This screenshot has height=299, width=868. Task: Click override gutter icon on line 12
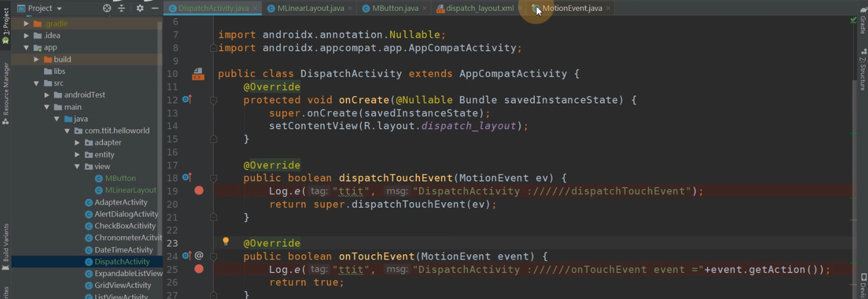187,100
